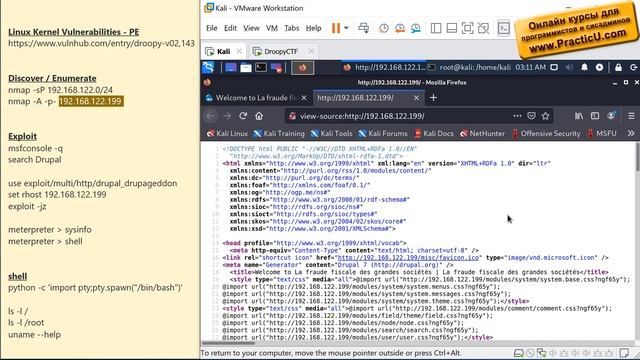Open Firefox account icon

611,116
